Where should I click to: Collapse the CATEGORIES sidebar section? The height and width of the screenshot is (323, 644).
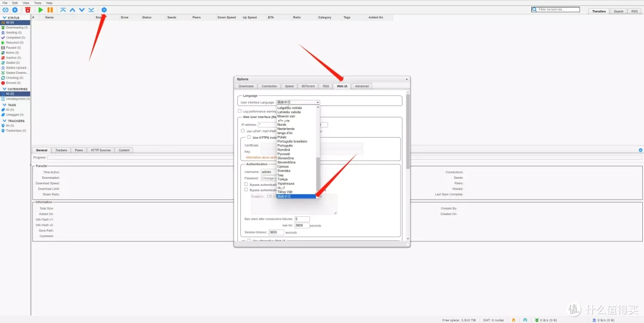[5, 89]
